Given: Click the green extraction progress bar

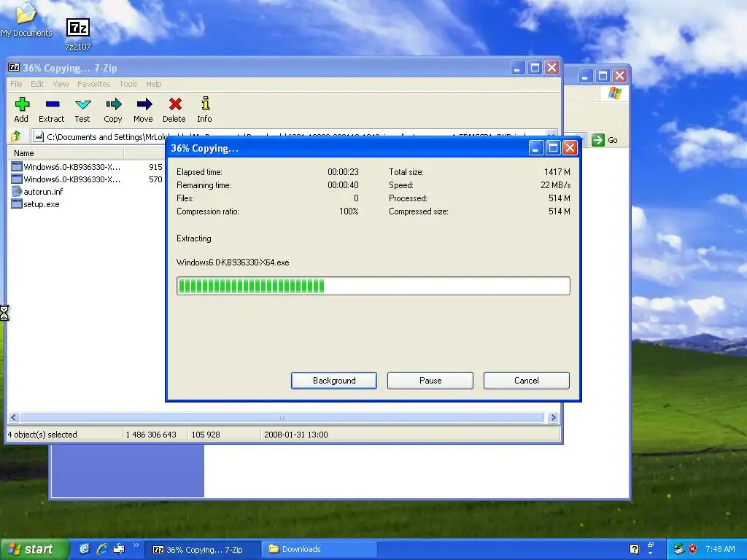Looking at the screenshot, I should pyautogui.click(x=373, y=286).
